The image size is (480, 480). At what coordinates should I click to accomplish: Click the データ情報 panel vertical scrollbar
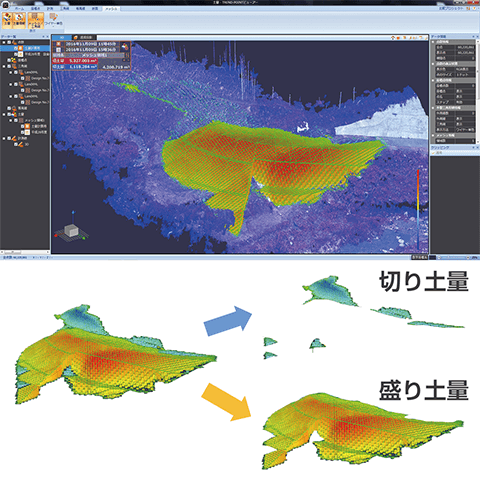tap(478, 92)
